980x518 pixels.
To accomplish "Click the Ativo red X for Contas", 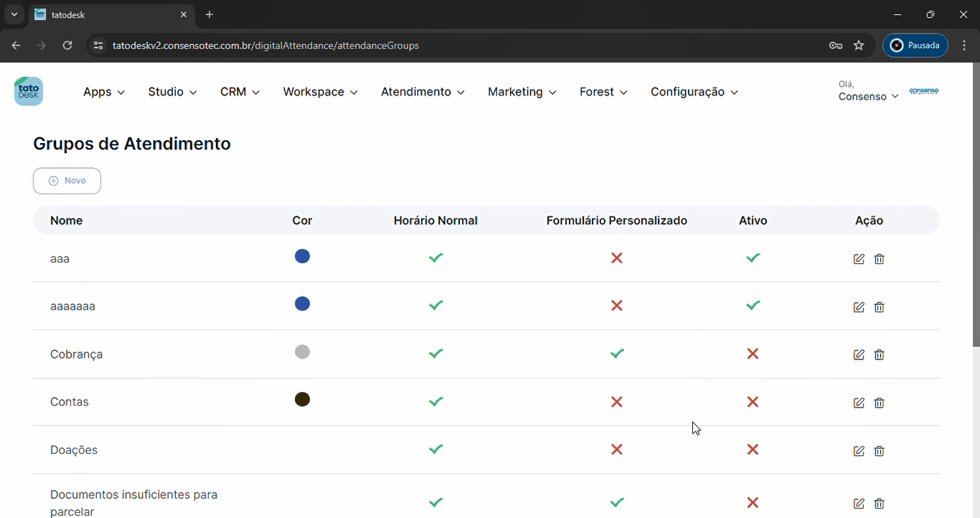I will [x=753, y=402].
